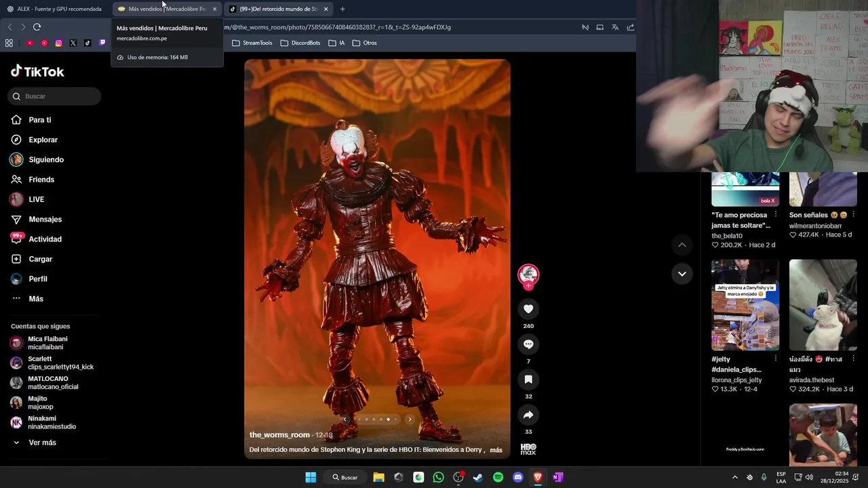Open the Jelty elimina a Danyfishy thumbnail

coord(745,305)
